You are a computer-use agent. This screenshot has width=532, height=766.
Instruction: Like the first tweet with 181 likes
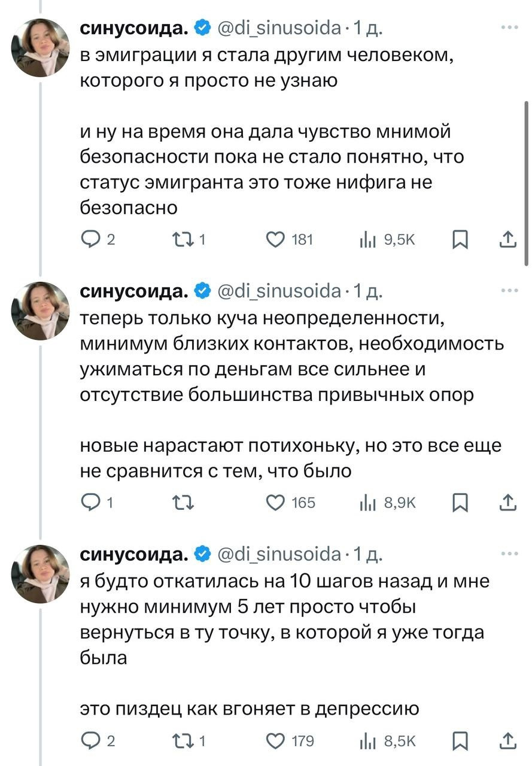click(x=275, y=240)
